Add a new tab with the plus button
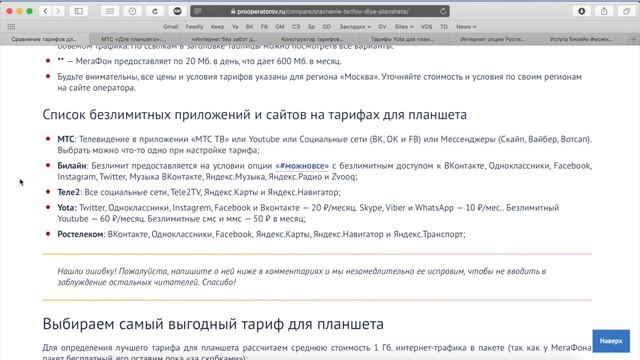The image size is (640, 360). click(633, 39)
